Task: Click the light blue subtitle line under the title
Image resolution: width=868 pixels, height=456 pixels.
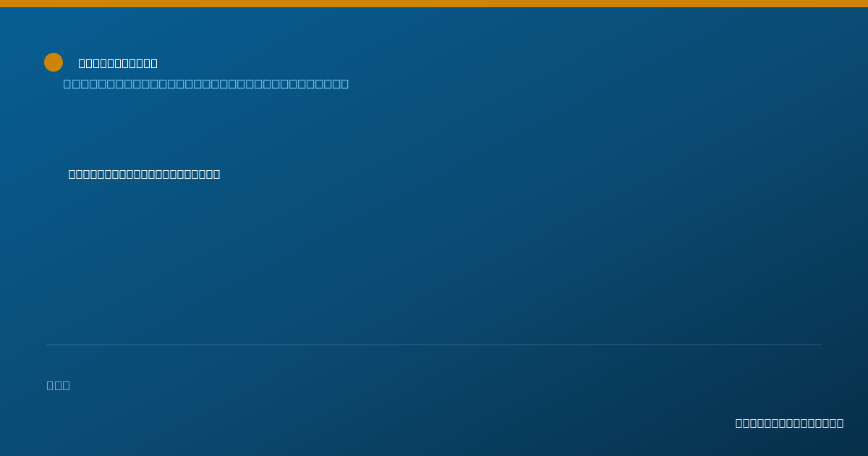Action: click(206, 84)
